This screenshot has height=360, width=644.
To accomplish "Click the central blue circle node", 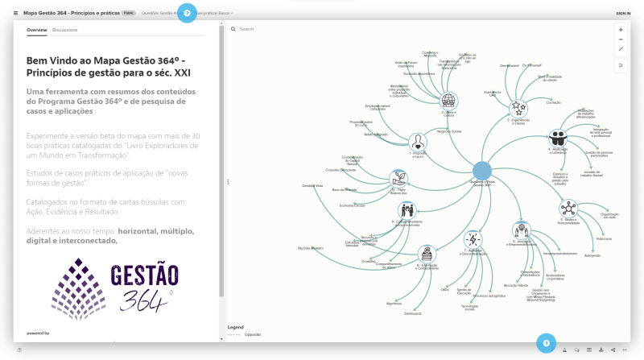I will click(x=482, y=171).
